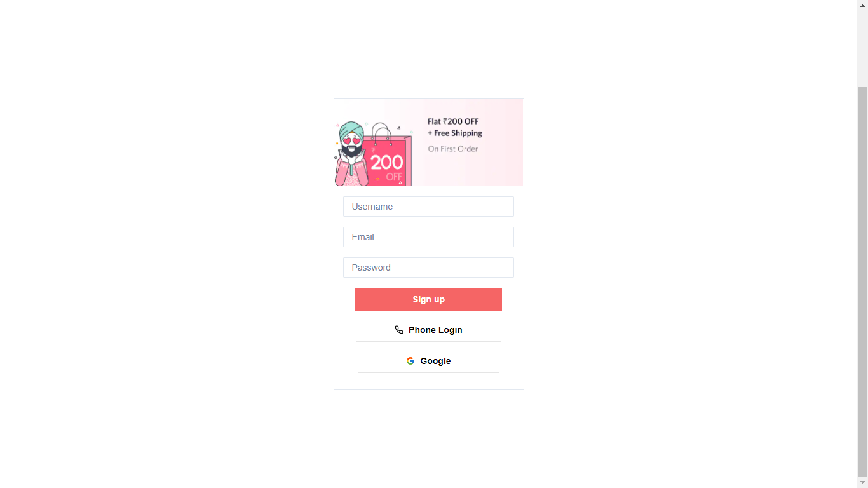Click the Username placeholder text

click(372, 207)
